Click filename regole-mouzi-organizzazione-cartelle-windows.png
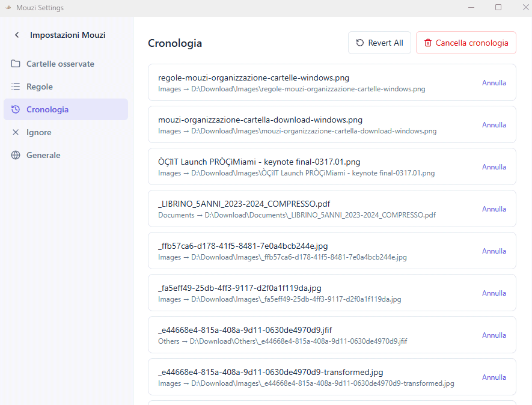Screen dimensions: 532x405 tap(254, 78)
